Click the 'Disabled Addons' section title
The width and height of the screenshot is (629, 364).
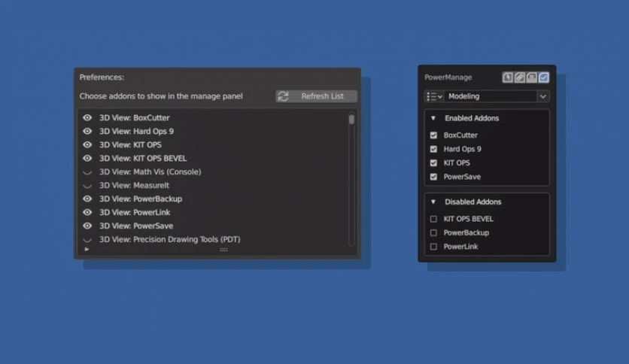point(473,202)
